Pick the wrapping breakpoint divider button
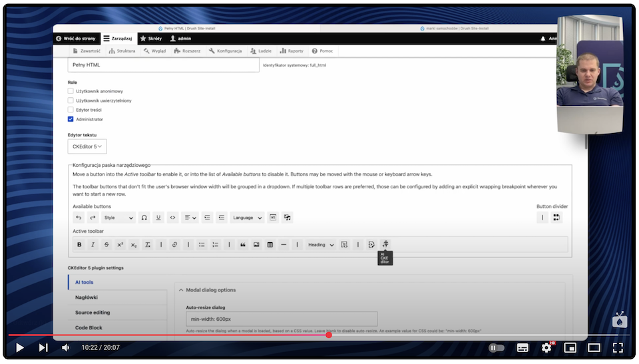Viewport: 639px width, 364px height. click(x=556, y=218)
